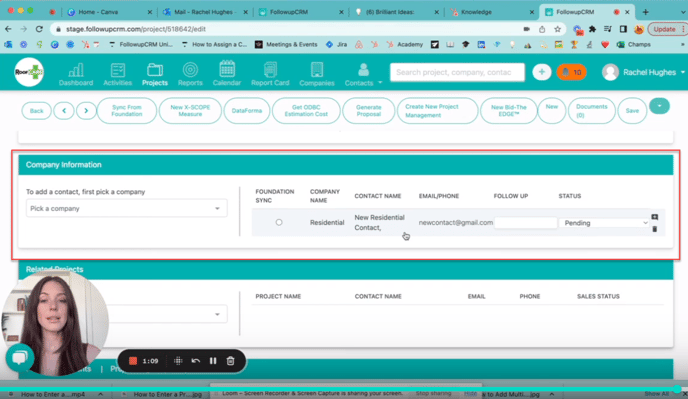Click Generate Proposal

point(369,111)
